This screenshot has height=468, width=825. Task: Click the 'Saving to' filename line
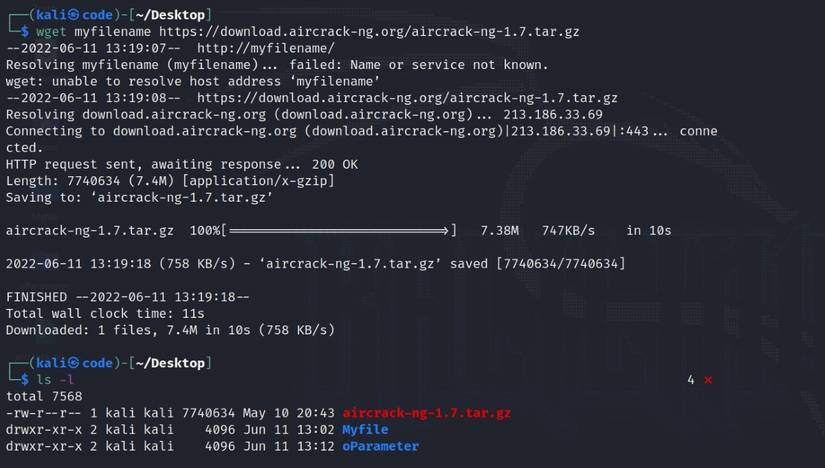tap(139, 197)
